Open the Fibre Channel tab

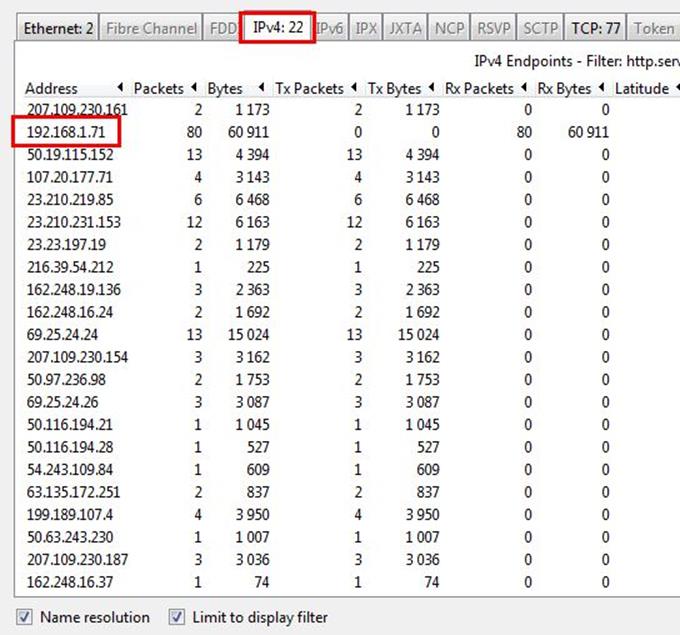[151, 28]
